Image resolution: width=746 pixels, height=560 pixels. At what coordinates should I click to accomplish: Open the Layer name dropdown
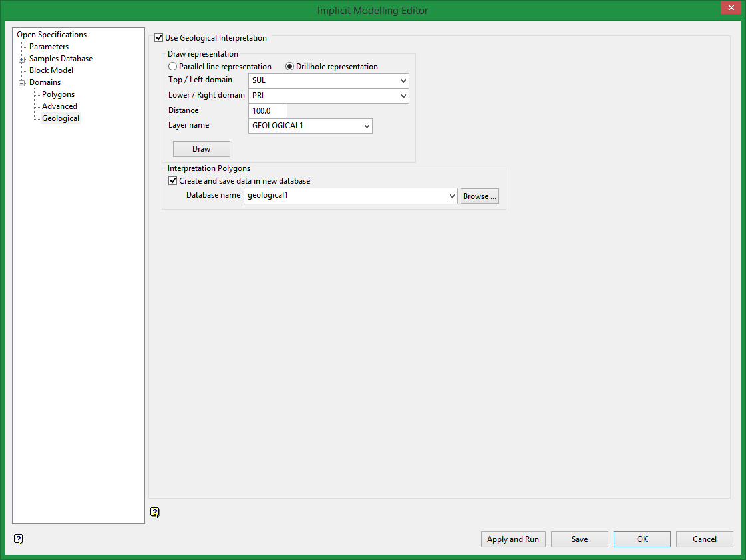pos(366,126)
